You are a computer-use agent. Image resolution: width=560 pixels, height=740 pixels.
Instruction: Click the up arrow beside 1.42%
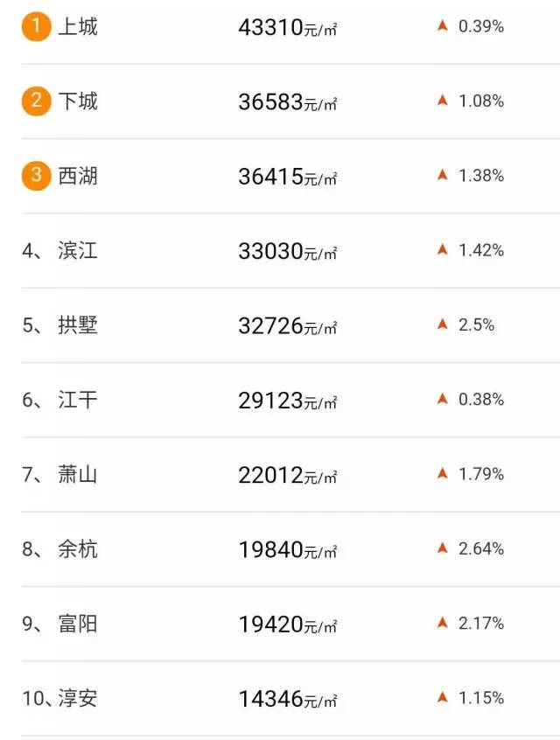pos(443,250)
